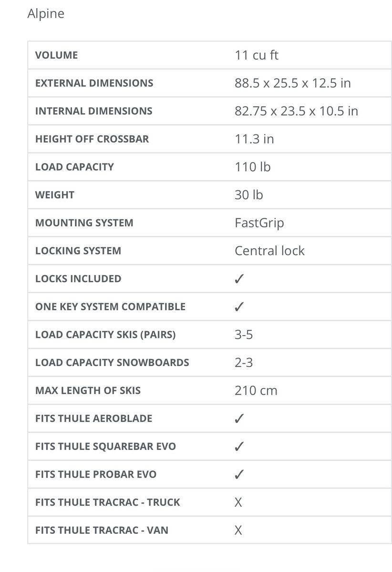Click the Fits Thule AeroBlade checkmark
Image resolution: width=392 pixels, height=572 pixels.
pyautogui.click(x=239, y=419)
